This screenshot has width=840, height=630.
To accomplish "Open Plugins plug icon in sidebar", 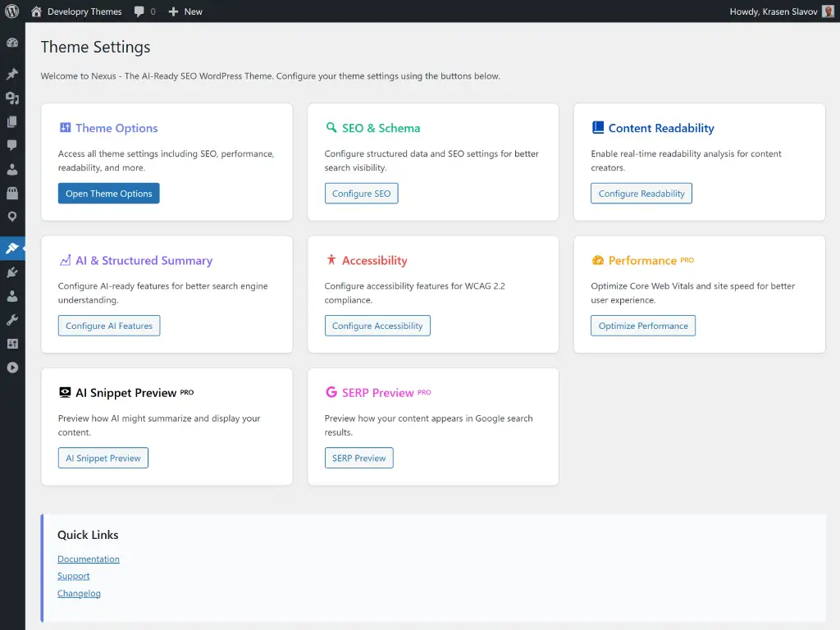I will (x=12, y=272).
